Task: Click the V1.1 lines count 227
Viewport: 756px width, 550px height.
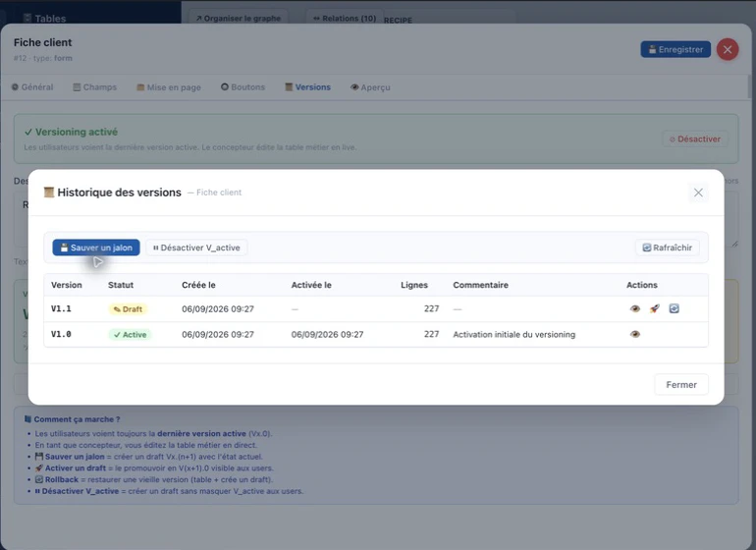Action: click(432, 308)
